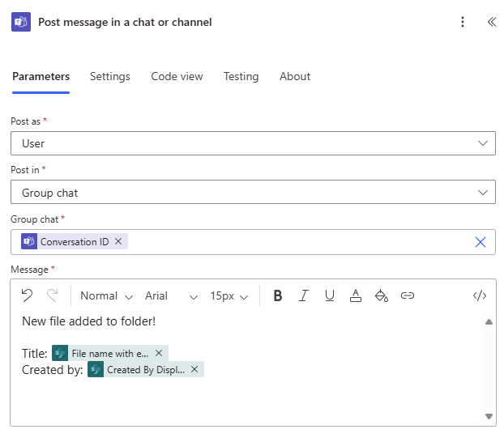Open the Post as dropdown showing User
Screen dimensions: 504x442
pyautogui.click(x=253, y=143)
